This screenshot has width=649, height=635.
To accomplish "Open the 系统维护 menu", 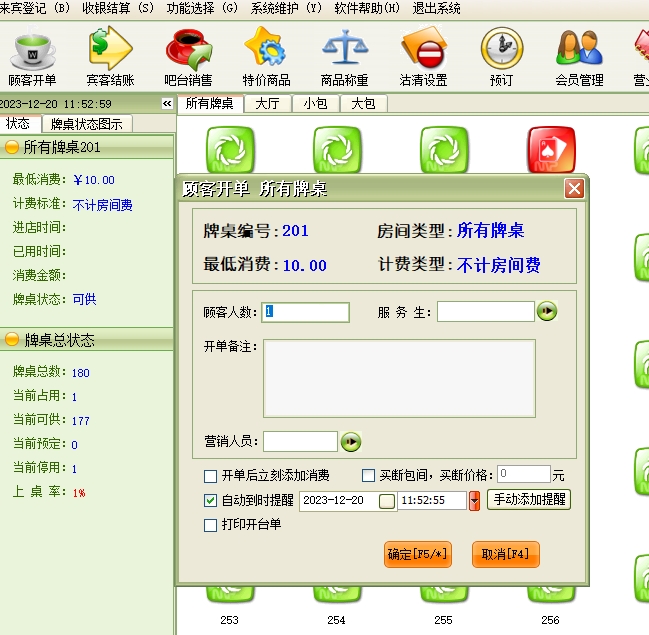I will (x=286, y=8).
